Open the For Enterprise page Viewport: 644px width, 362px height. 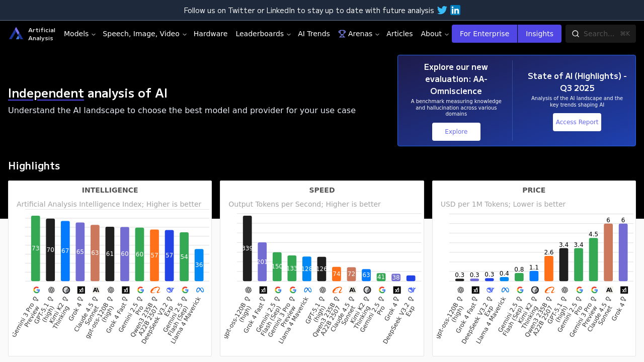tap(484, 33)
